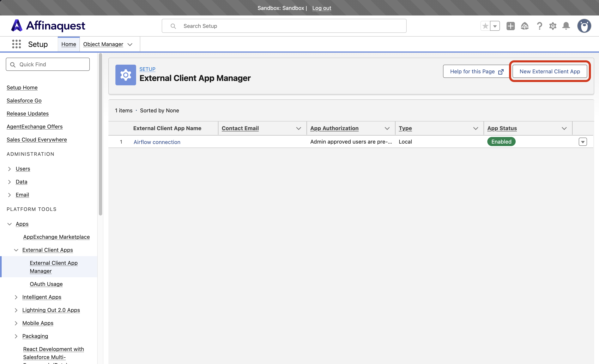Switch to the Home tab
This screenshot has height=364, width=599.
point(69,44)
